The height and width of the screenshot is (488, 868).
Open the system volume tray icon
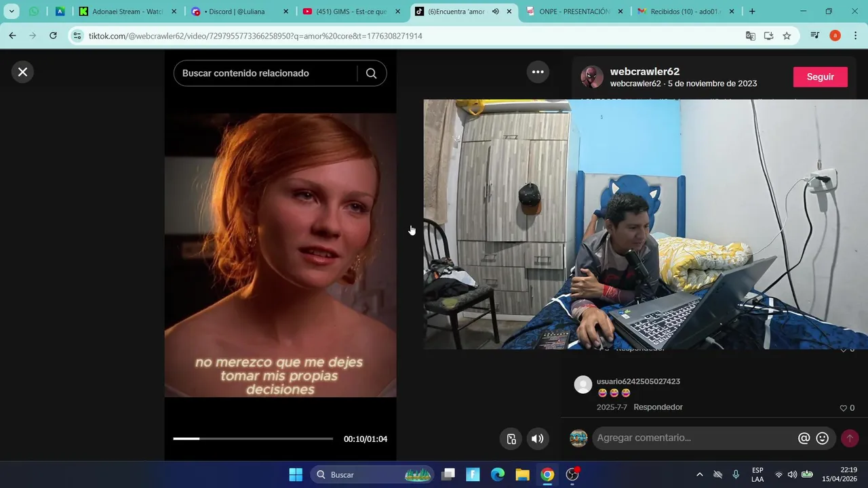792,474
